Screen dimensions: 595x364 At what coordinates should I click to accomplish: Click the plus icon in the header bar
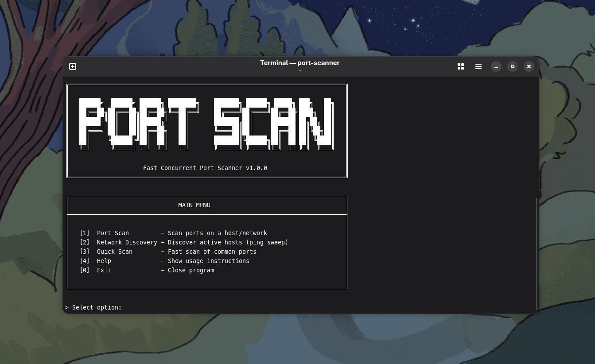point(72,66)
